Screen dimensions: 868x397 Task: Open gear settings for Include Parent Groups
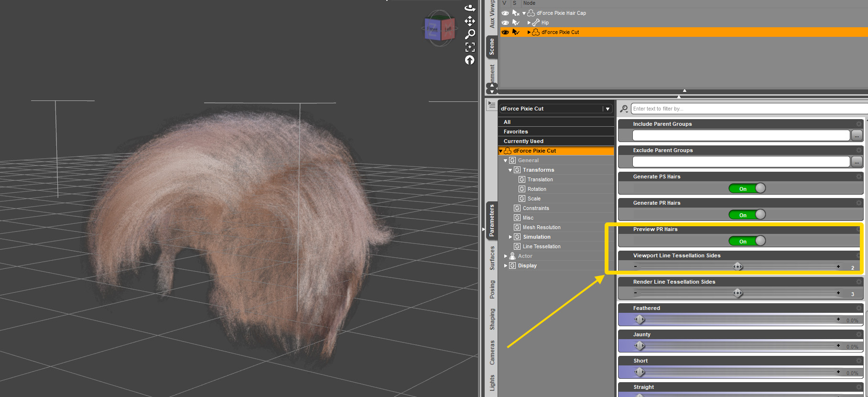click(x=859, y=124)
